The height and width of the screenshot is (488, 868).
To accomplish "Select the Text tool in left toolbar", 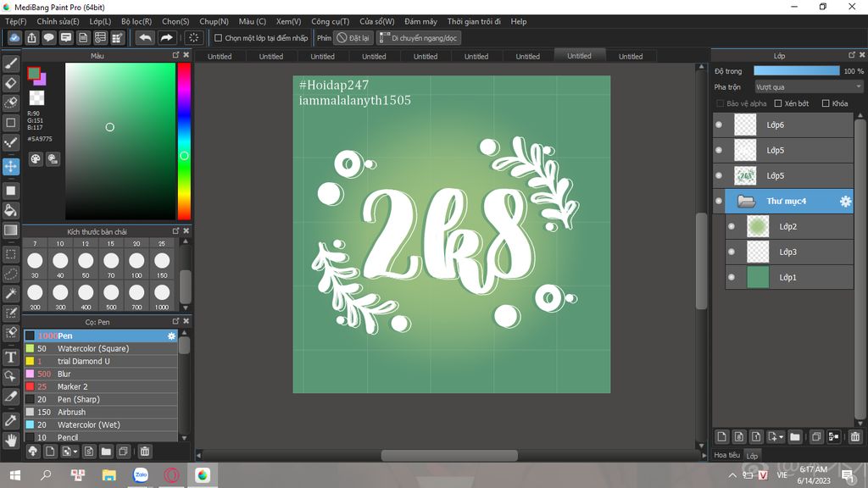I will 11,357.
